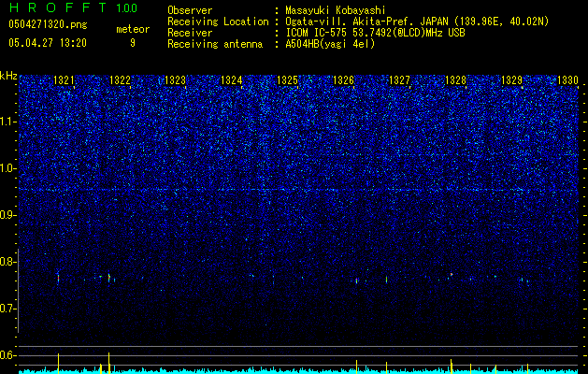
Task: Click the 1325 time axis label
Action: pos(288,79)
